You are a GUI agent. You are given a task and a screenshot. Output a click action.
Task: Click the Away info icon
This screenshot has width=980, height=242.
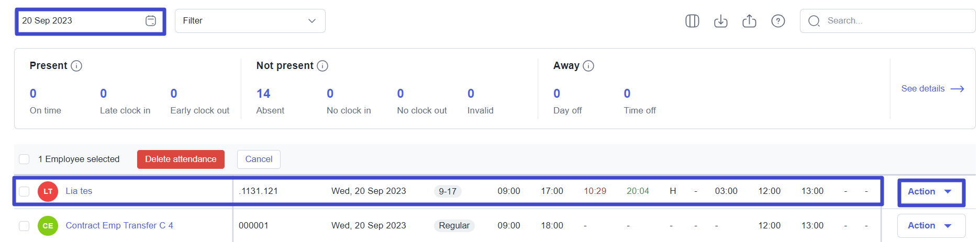click(588, 66)
